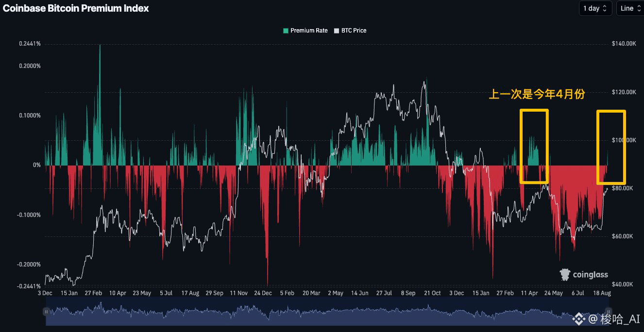Click the 2 May date label
The image size is (644, 332).
coord(336,293)
